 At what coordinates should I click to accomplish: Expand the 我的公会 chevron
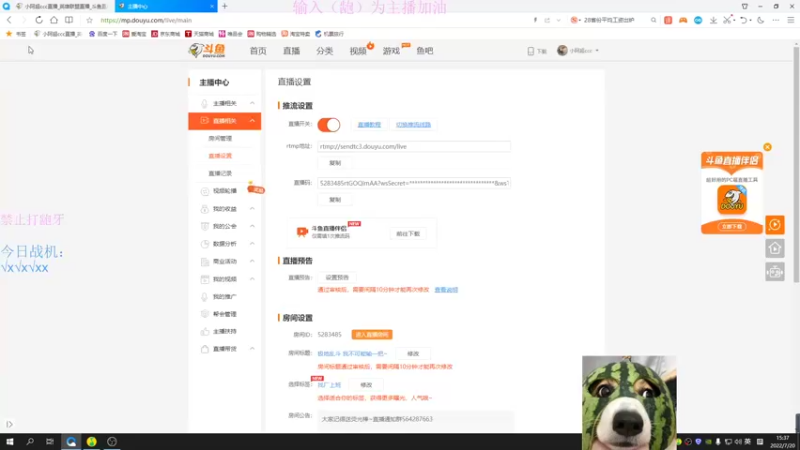coord(252,226)
